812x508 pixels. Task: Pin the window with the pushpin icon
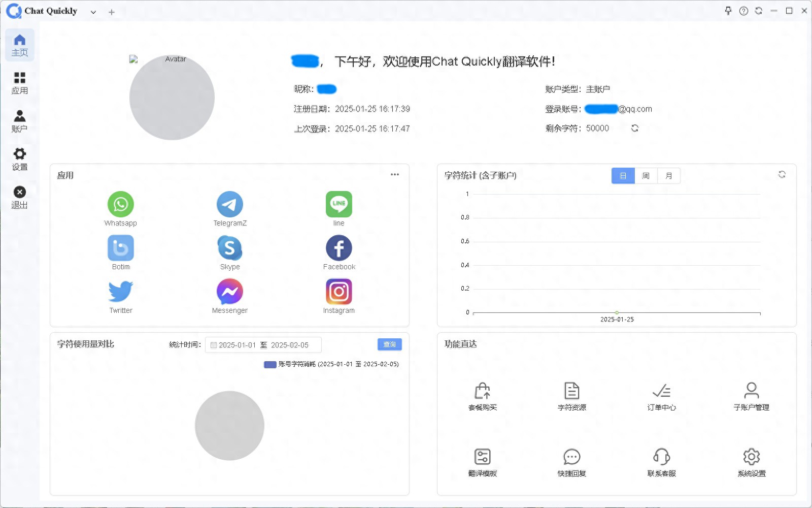(x=728, y=11)
